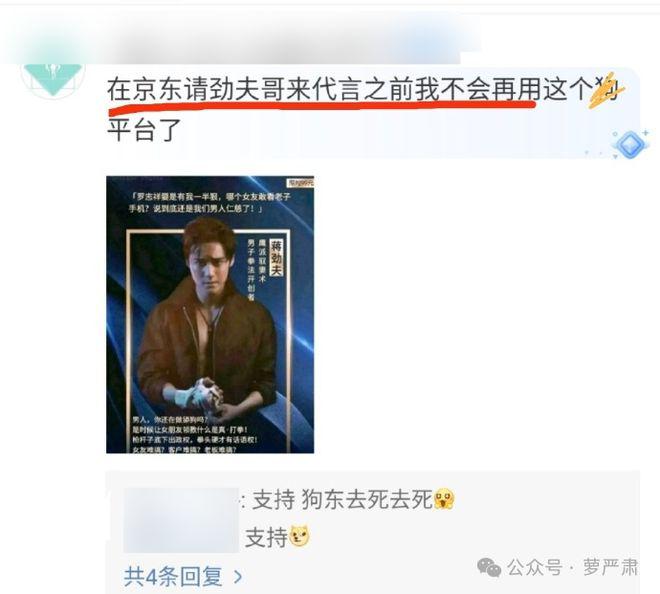Click the doge emoji after 支持
660x594 pixels.
300,536
